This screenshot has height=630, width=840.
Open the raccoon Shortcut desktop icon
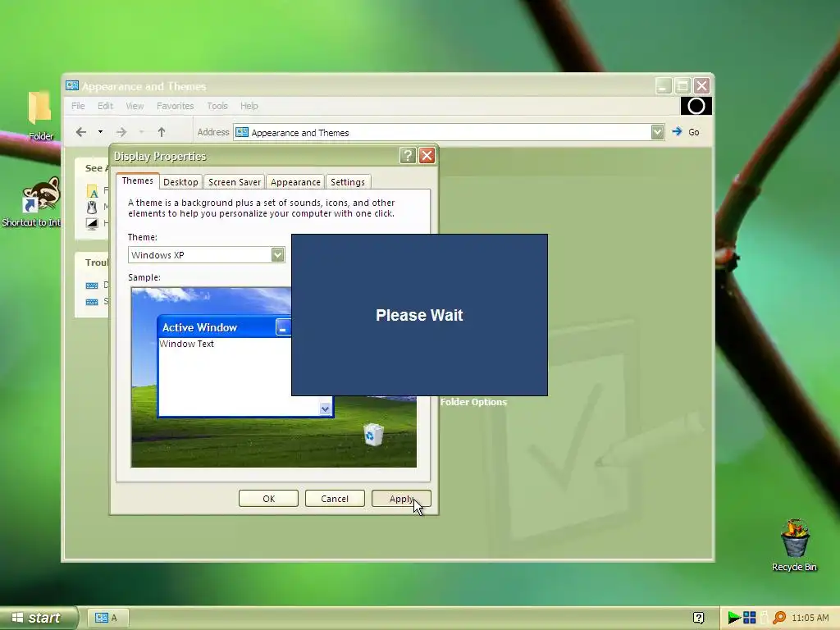41,195
